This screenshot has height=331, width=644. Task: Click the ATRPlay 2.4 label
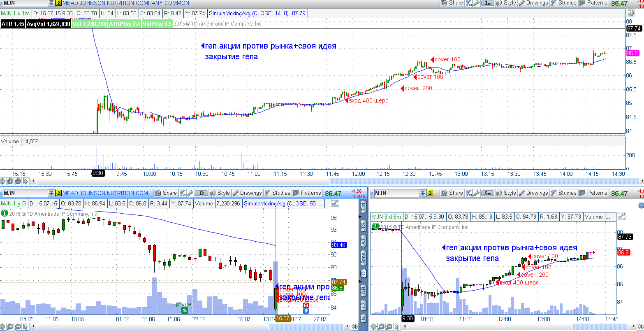(x=124, y=24)
